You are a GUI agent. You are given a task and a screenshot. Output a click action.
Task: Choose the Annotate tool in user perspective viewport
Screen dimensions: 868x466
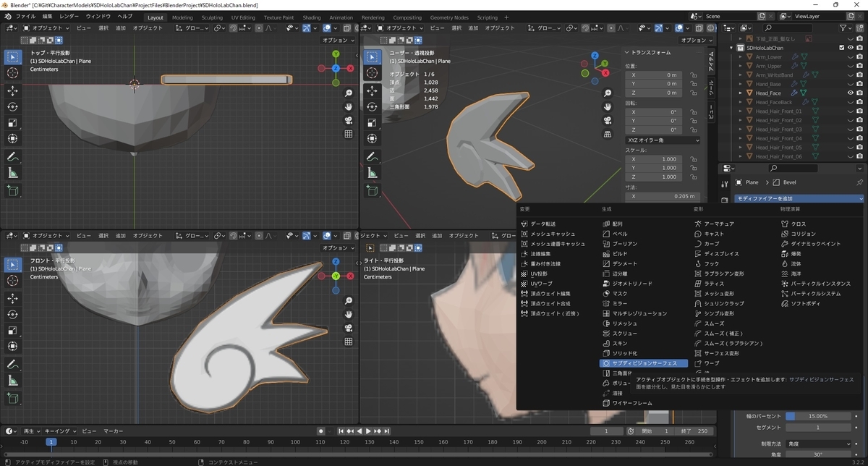[x=372, y=157]
